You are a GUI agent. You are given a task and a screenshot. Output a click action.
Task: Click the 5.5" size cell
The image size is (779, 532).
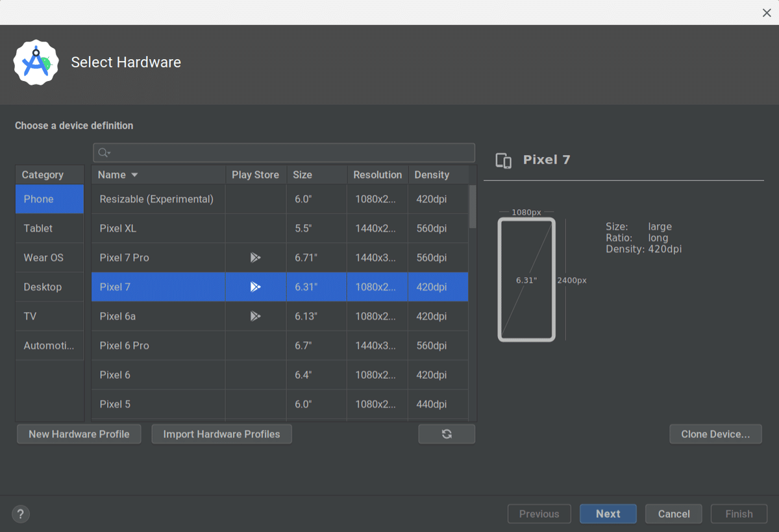point(317,228)
